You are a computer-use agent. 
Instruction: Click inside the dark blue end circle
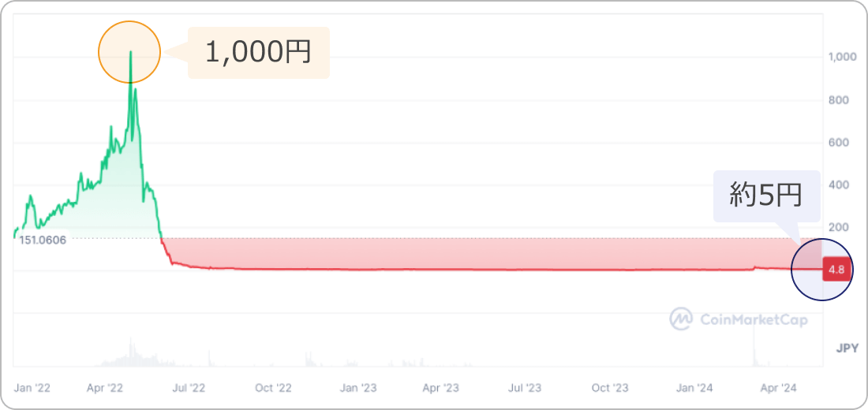click(822, 270)
